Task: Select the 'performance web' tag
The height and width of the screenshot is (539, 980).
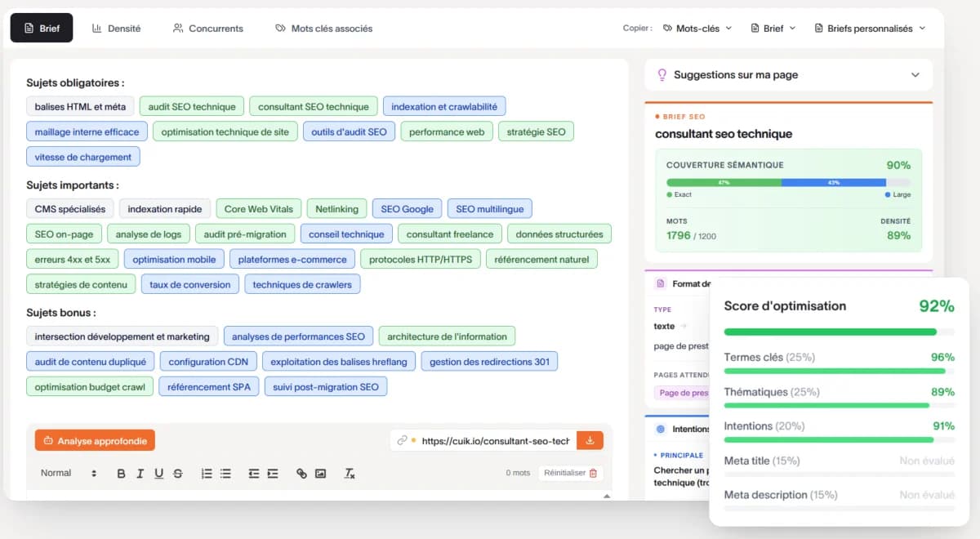Action: [x=447, y=131]
